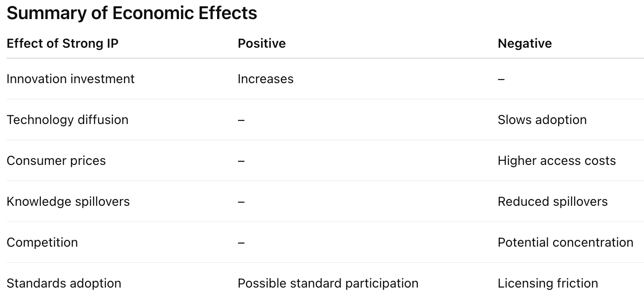
Task: Click the "Reduced spillovers" cell
Action: 552,202
